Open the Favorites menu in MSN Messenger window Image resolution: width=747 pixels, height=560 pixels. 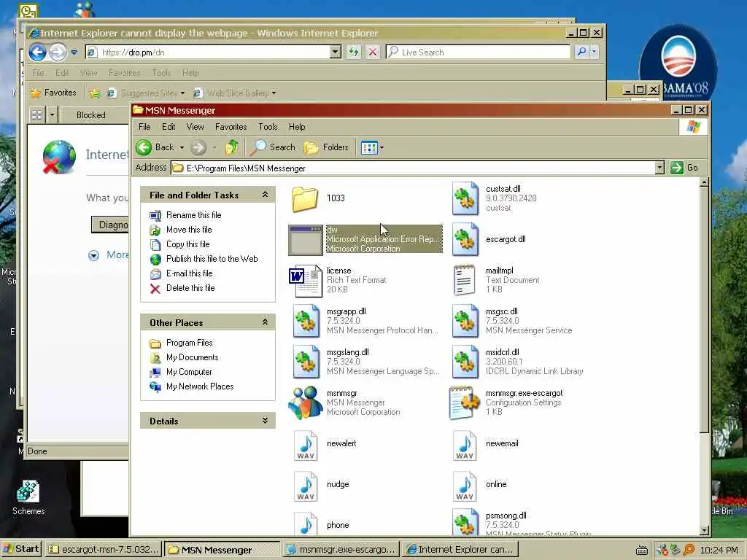[x=231, y=127]
